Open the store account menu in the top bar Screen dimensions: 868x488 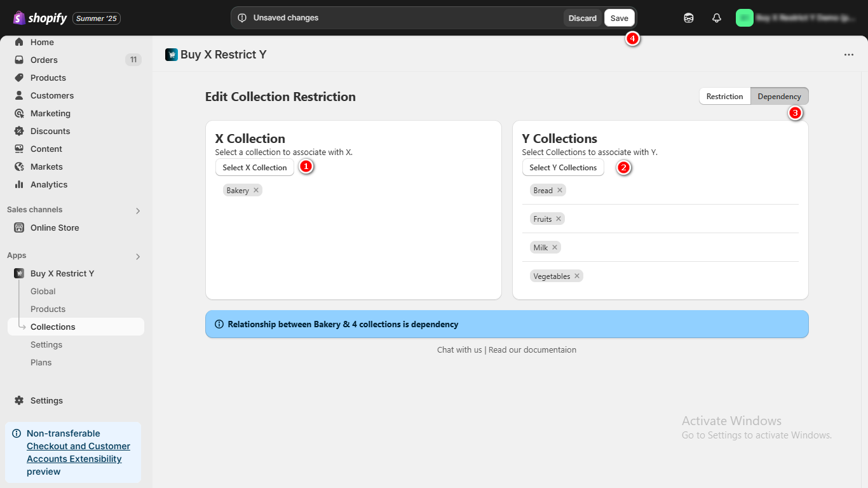click(x=794, y=18)
